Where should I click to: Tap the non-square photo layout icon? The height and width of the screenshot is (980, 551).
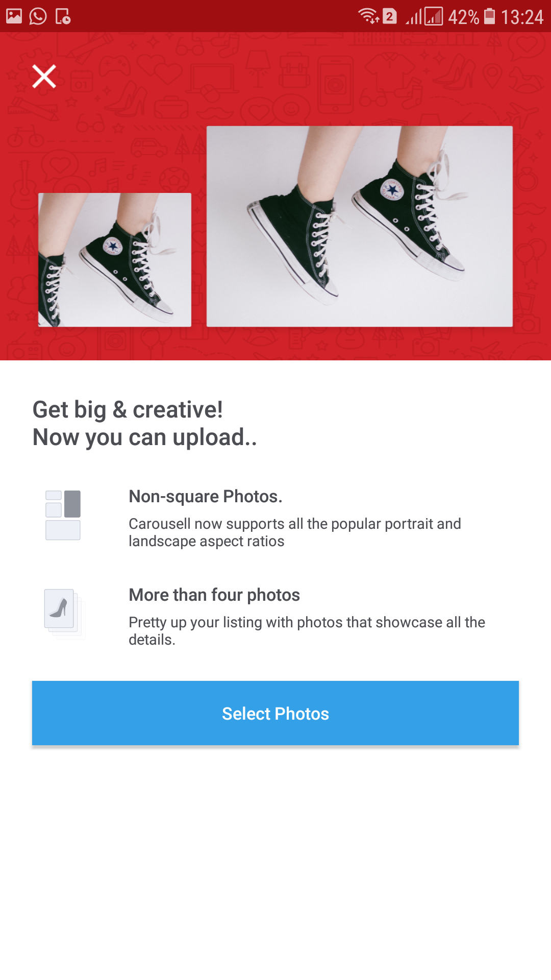coord(63,515)
